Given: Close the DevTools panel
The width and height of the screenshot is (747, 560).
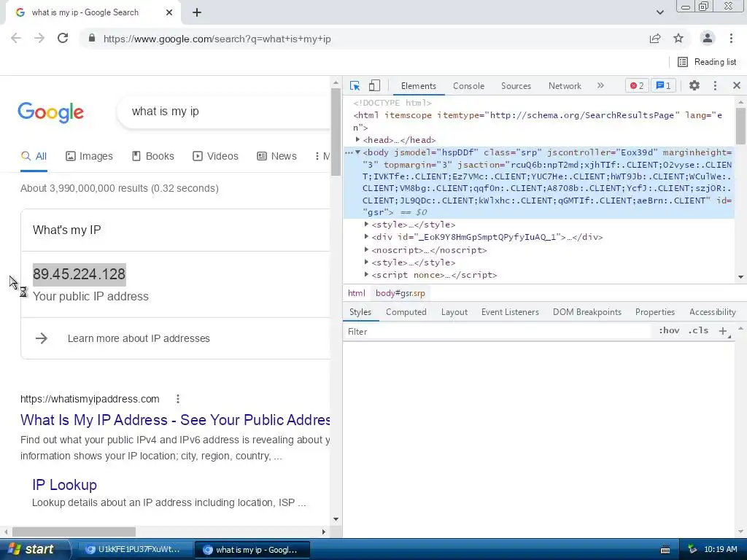Looking at the screenshot, I should pyautogui.click(x=737, y=86).
